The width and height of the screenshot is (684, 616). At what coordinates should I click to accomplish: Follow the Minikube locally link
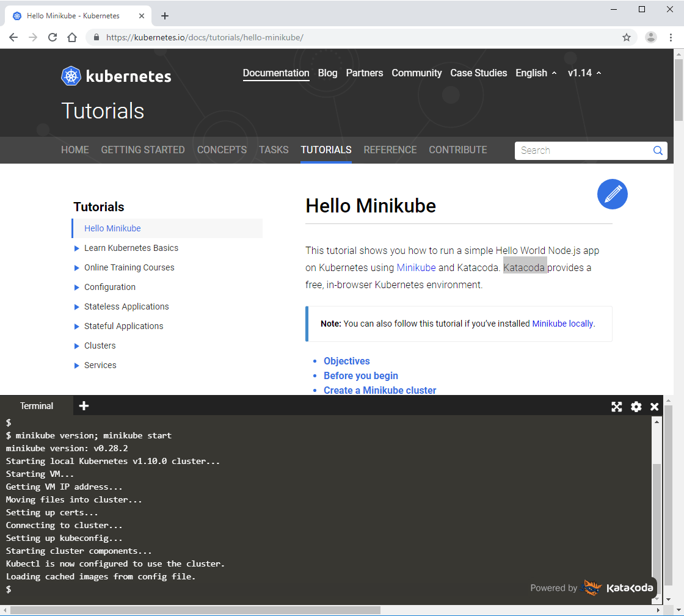tap(562, 324)
